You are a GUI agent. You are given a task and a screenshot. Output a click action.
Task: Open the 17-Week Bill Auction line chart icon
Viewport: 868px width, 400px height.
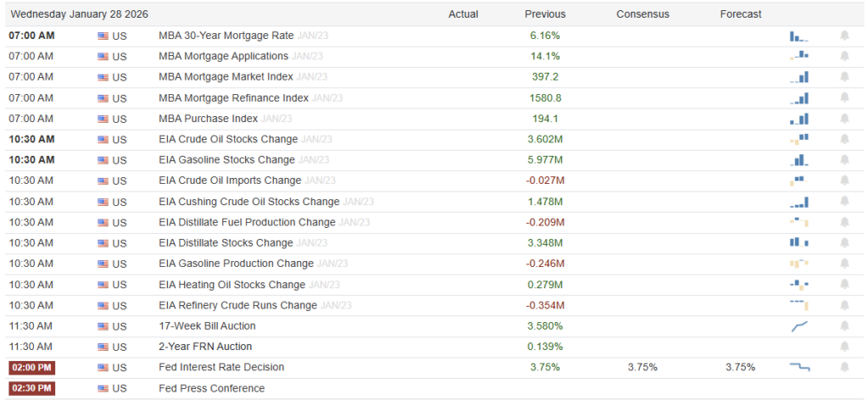click(799, 325)
